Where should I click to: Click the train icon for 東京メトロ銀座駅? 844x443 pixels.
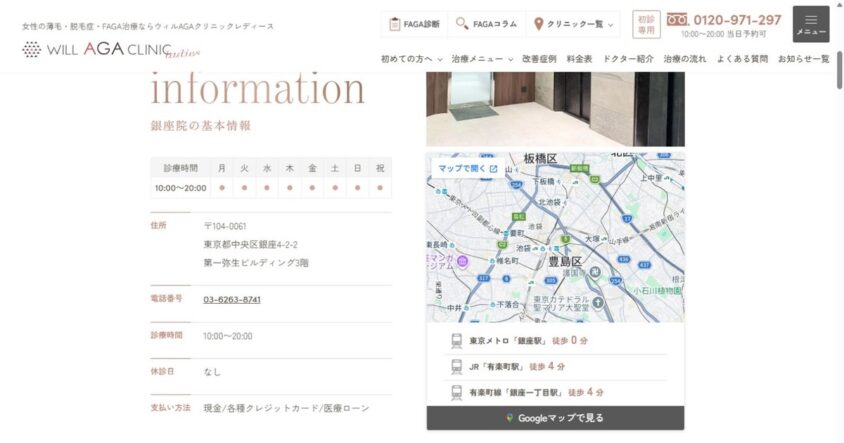[456, 341]
